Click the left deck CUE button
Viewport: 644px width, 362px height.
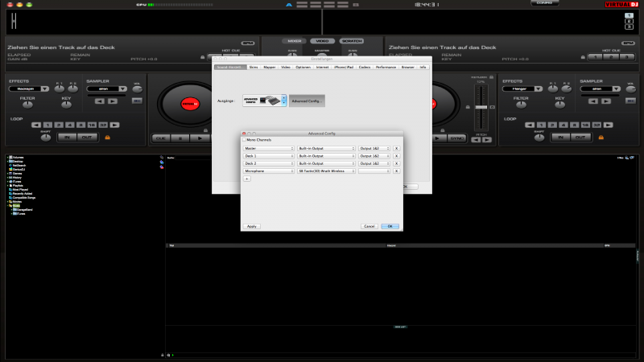pyautogui.click(x=160, y=138)
